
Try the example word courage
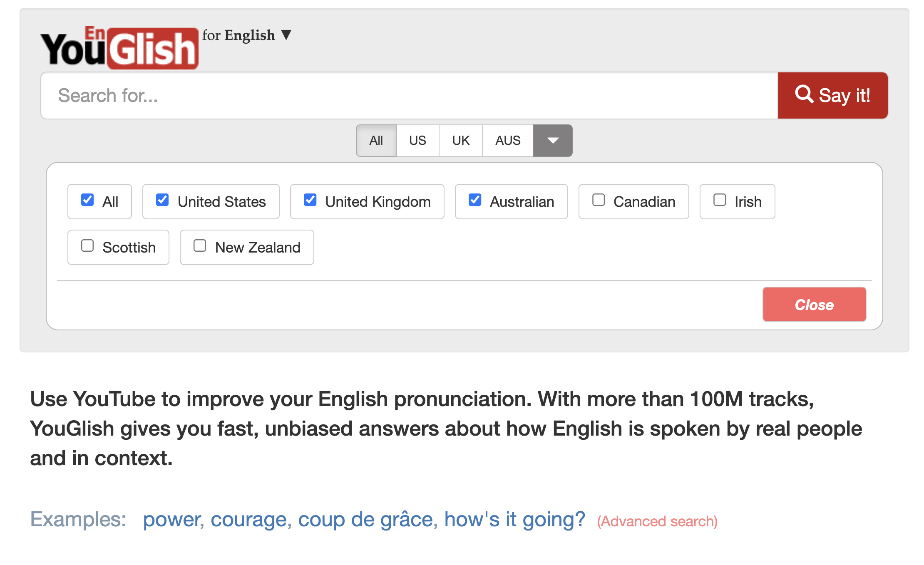(x=249, y=519)
